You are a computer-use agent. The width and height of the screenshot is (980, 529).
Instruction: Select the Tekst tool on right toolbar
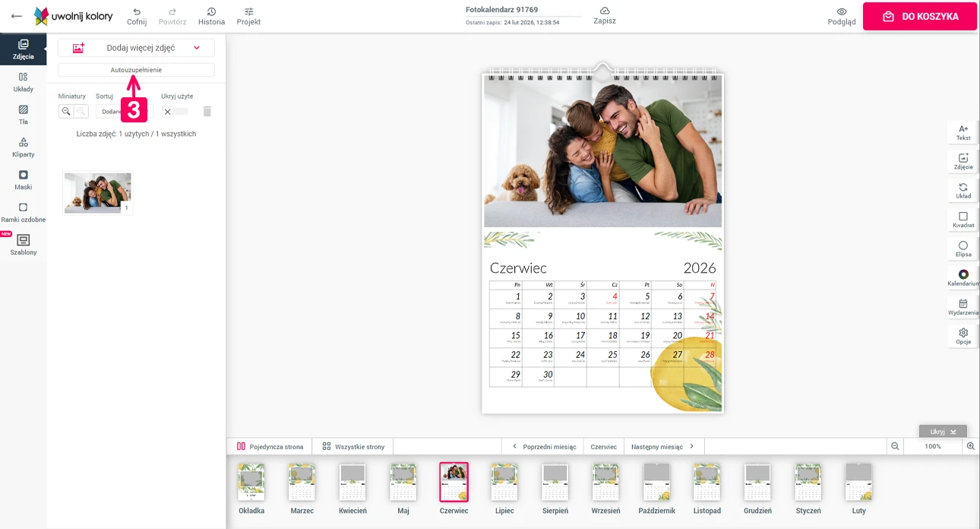click(963, 132)
